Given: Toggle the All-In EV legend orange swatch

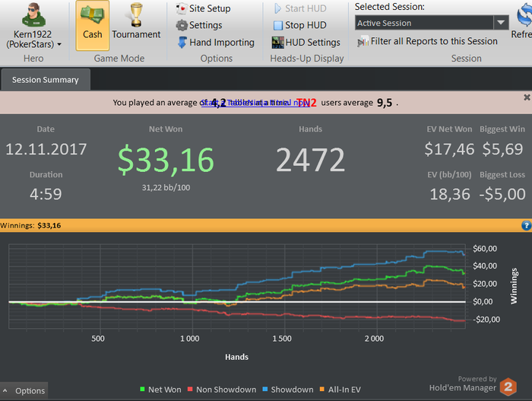Looking at the screenshot, I should pyautogui.click(x=322, y=389).
